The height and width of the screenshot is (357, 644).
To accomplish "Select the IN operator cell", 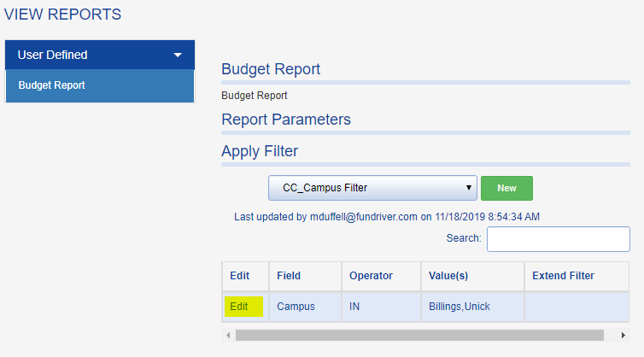I will click(381, 307).
